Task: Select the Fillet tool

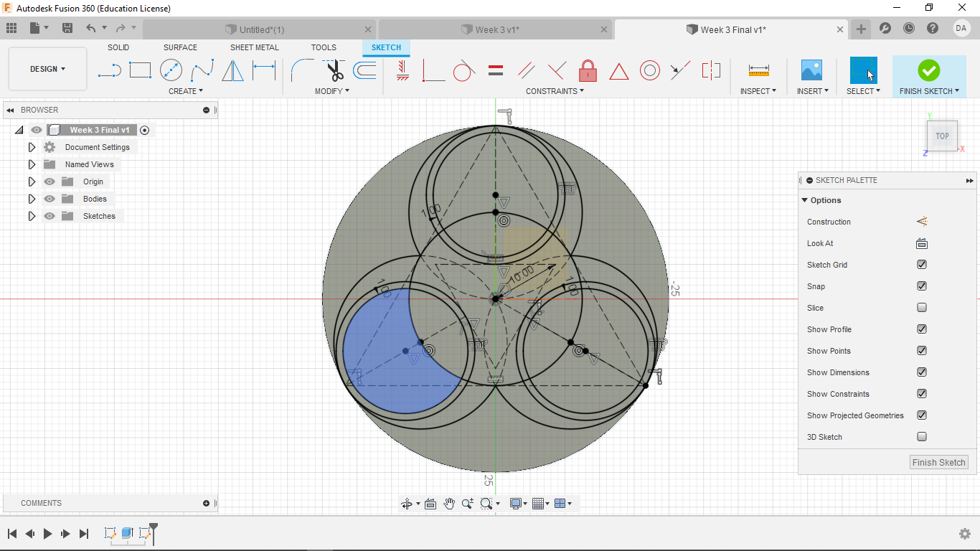Action: pos(302,70)
